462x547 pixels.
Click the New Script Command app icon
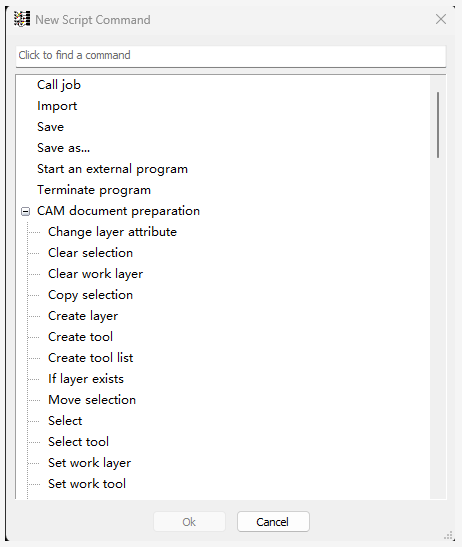coord(22,19)
